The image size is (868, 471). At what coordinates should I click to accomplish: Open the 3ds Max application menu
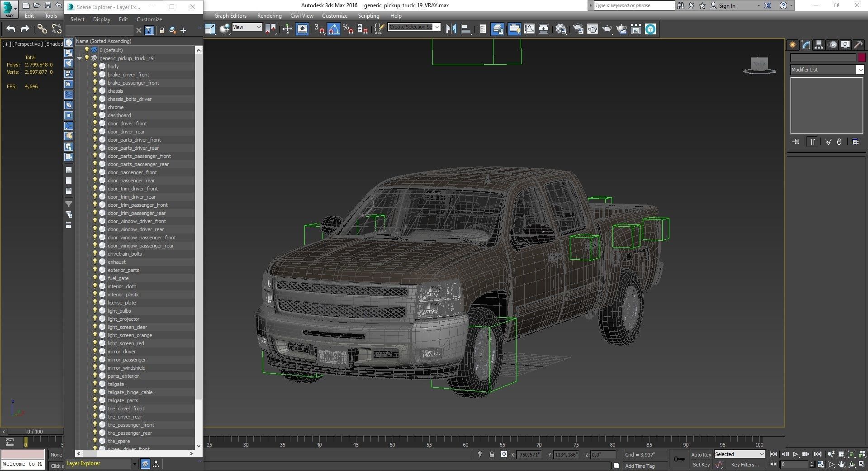(x=9, y=9)
